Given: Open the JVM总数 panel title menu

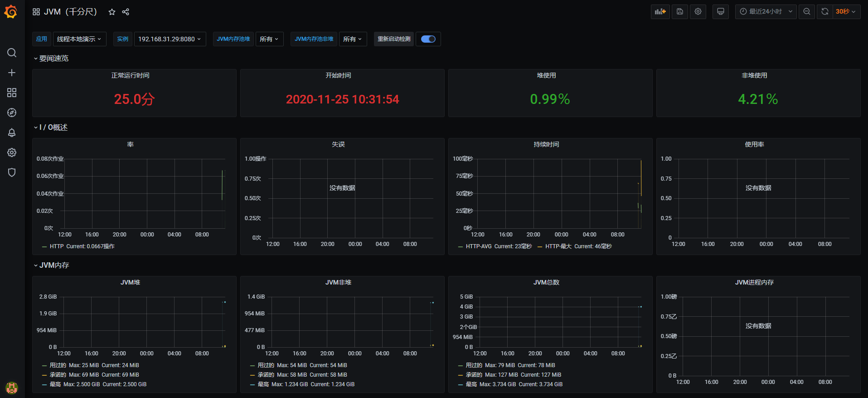Looking at the screenshot, I should 547,282.
